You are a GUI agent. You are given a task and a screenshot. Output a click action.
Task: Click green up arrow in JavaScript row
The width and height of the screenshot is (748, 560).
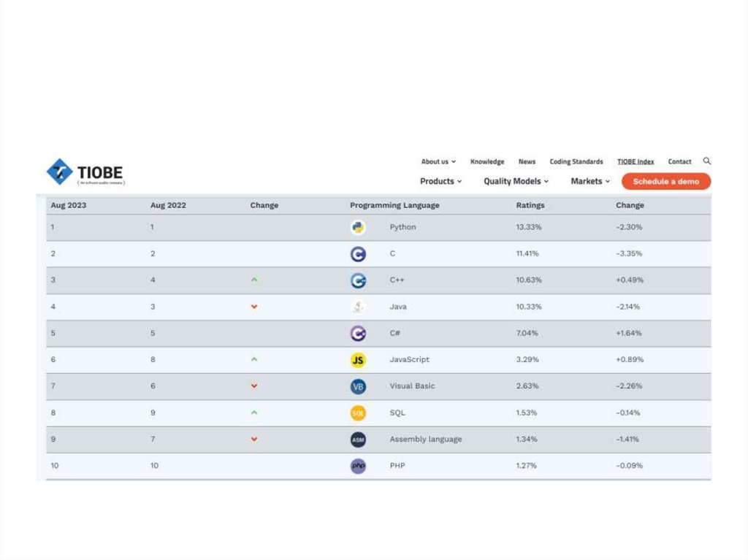254,359
